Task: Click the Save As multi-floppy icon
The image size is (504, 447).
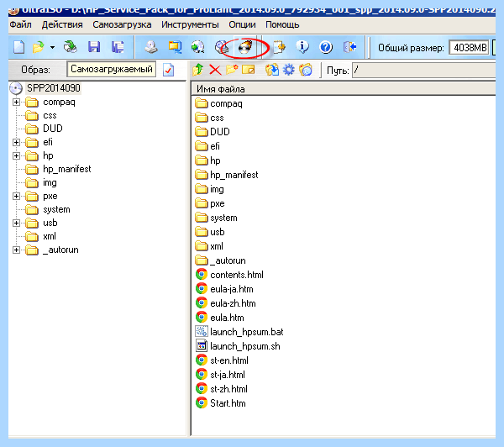Action: click(118, 47)
